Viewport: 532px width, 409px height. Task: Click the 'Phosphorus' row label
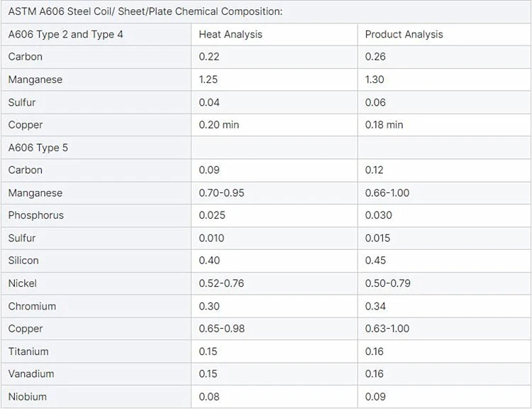tap(36, 215)
